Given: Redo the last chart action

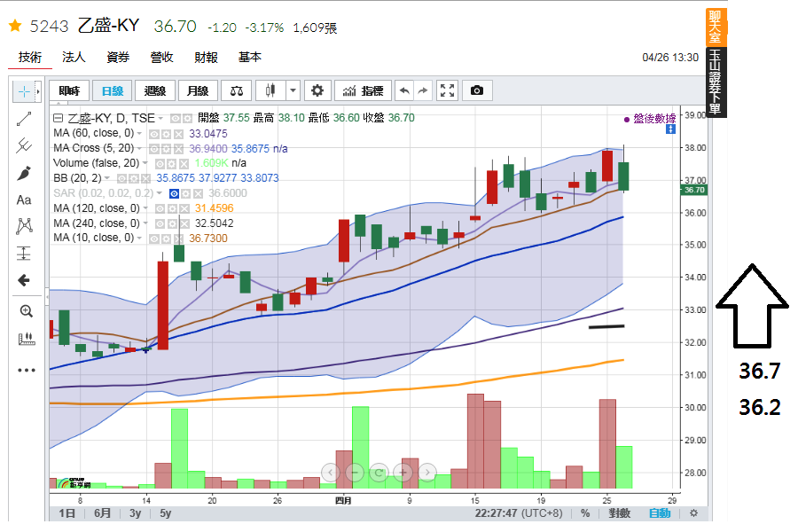Looking at the screenshot, I should pos(422,90).
